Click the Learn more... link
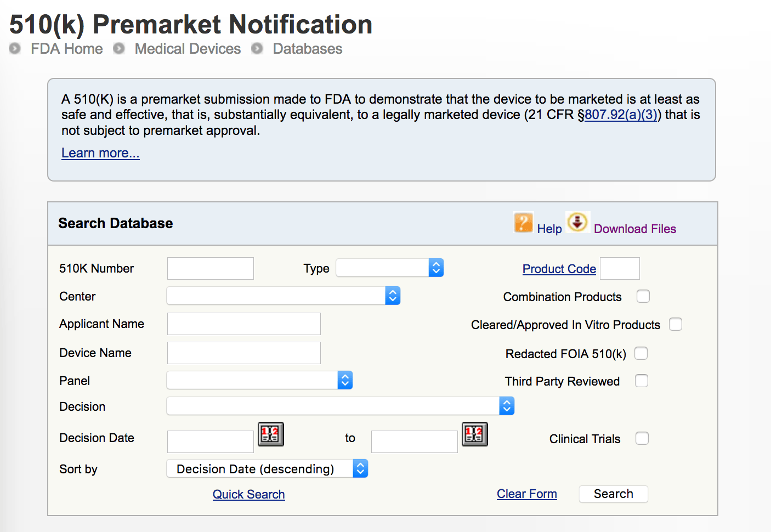The width and height of the screenshot is (771, 532). tap(100, 153)
